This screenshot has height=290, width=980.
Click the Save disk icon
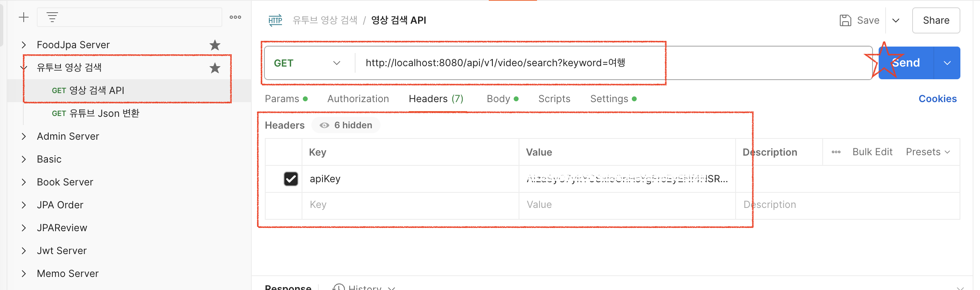(845, 20)
